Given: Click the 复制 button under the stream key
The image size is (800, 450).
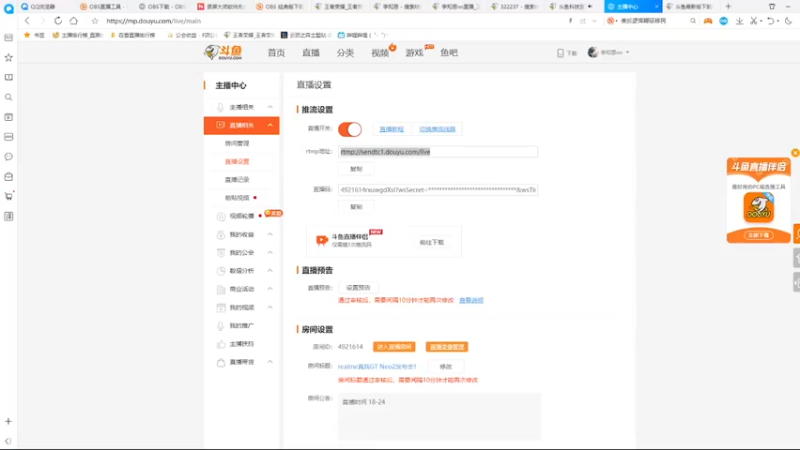Looking at the screenshot, I should [x=356, y=207].
